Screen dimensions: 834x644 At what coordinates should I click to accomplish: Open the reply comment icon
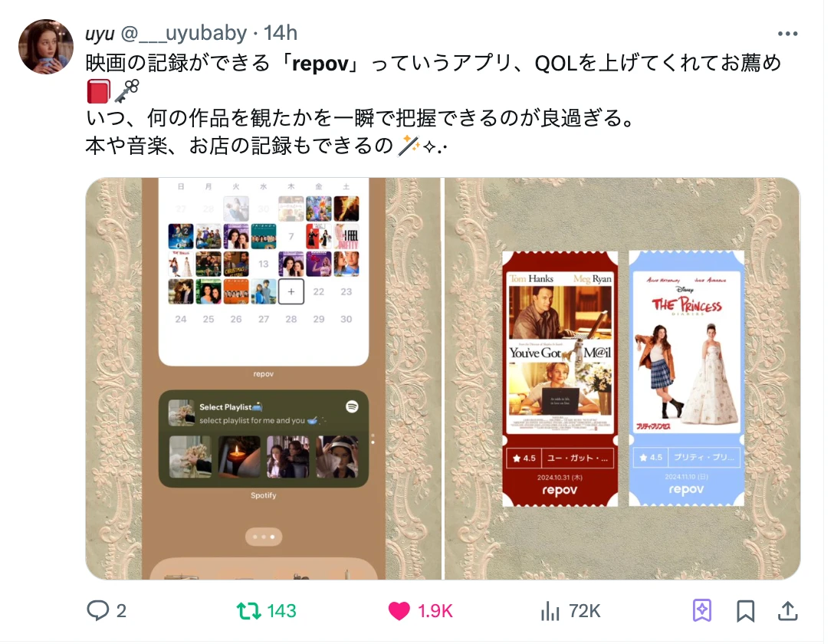click(98, 610)
